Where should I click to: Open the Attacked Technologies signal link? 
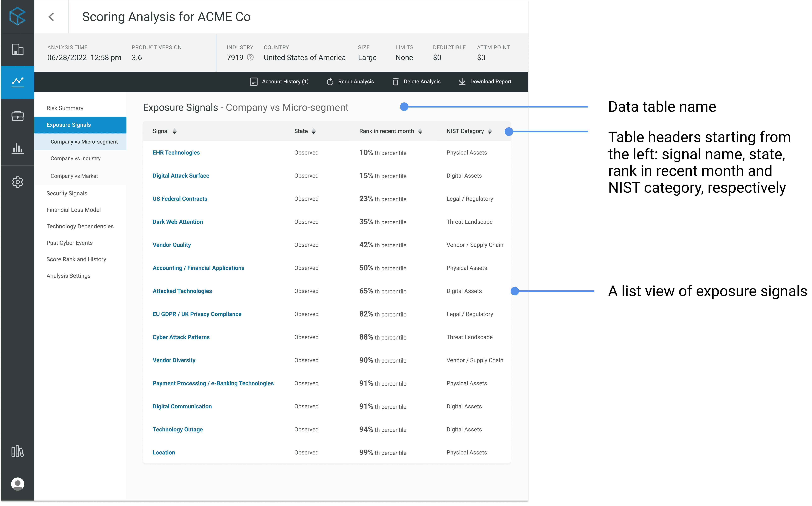(182, 291)
